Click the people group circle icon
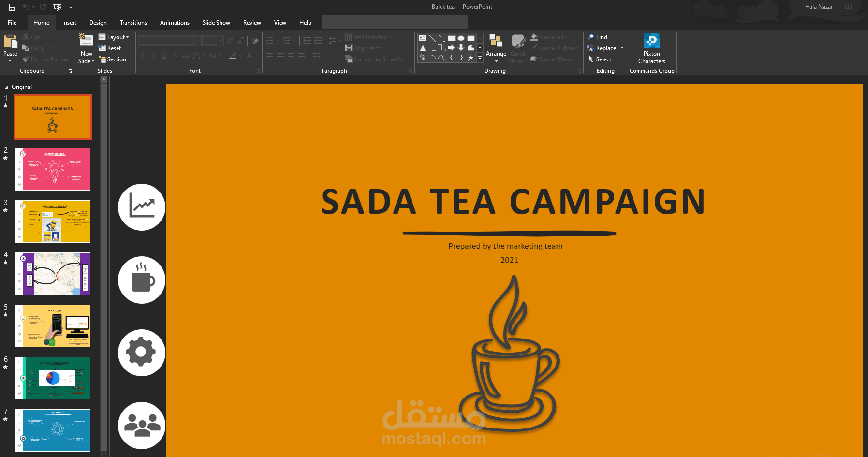The width and height of the screenshot is (868, 457). coord(142,426)
